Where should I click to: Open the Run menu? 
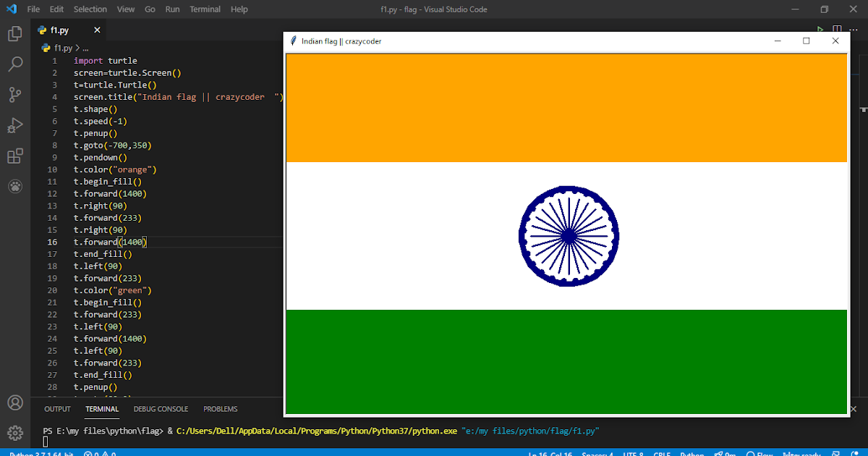pyautogui.click(x=171, y=9)
